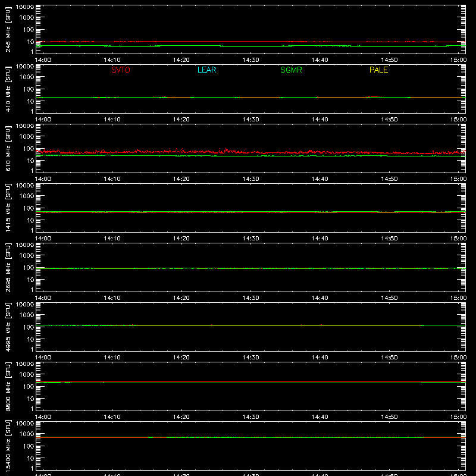The height and width of the screenshot is (476, 476).
Task: Click the 10 tick on the 1415 MHz plot
Action: pyautogui.click(x=30, y=220)
